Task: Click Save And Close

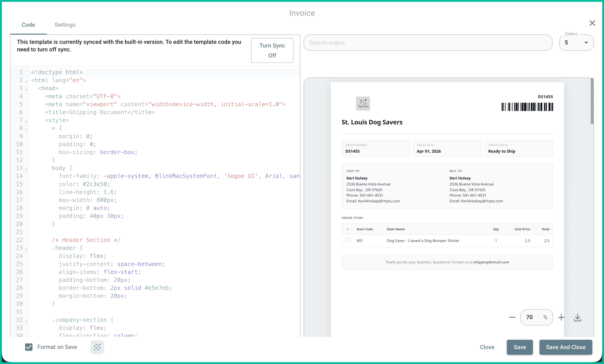Action: click(566, 347)
